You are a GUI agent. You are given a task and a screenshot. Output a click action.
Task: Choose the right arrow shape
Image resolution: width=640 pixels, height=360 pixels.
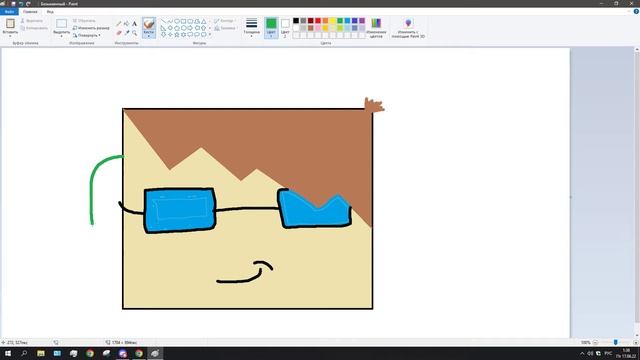coord(190,28)
